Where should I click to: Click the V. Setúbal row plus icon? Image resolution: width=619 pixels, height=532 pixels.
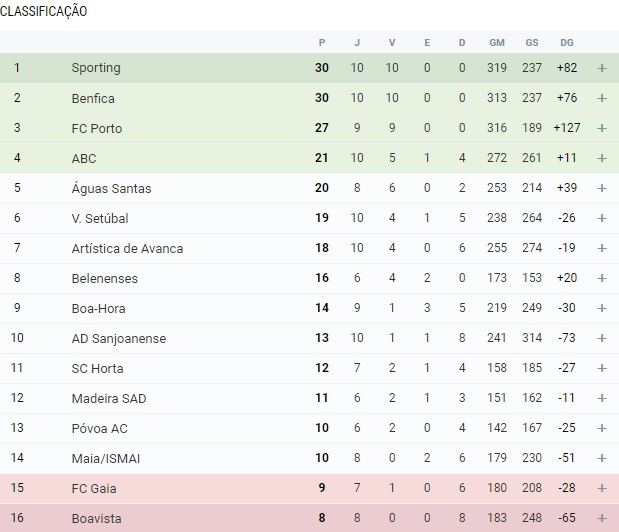click(x=602, y=218)
